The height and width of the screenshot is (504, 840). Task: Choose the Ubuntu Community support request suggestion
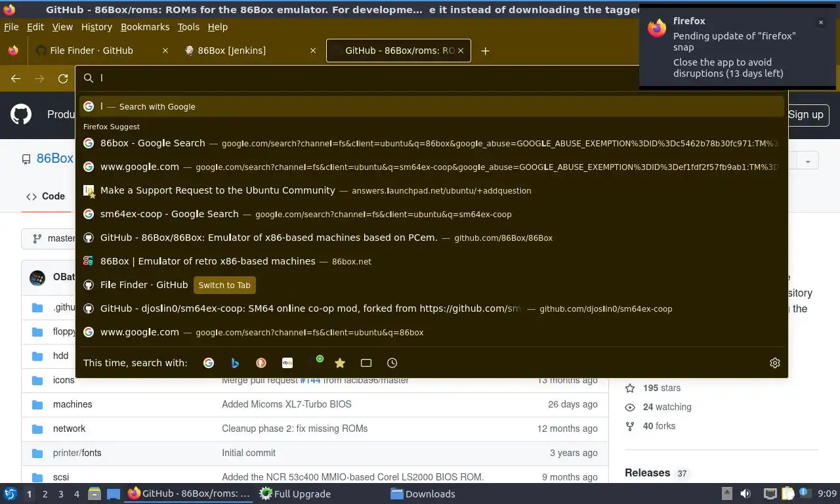click(x=432, y=190)
